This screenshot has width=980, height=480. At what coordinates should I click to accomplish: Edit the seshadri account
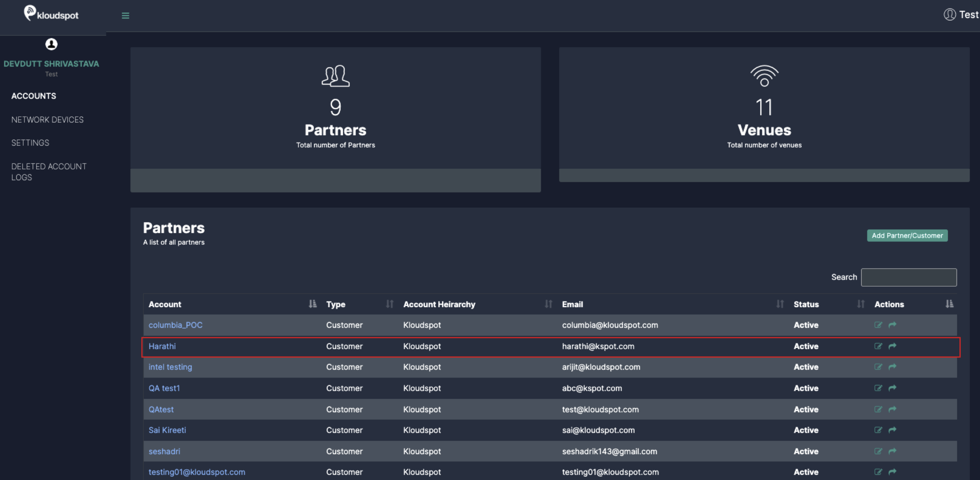click(x=878, y=451)
